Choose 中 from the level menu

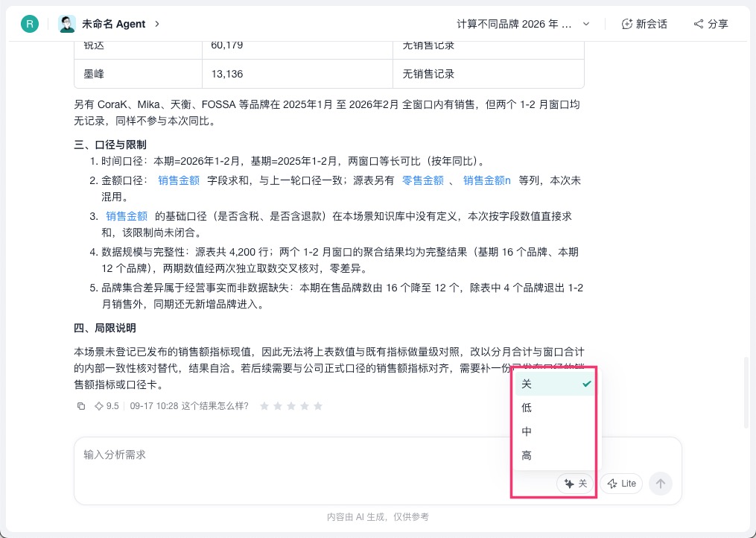point(554,431)
